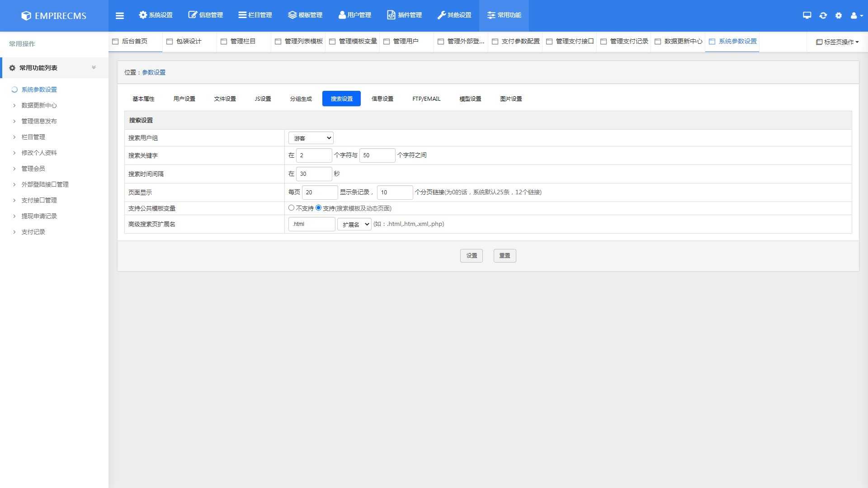Switch to the 基本属性 settings tab
This screenshot has width=868, height=488.
point(143,99)
